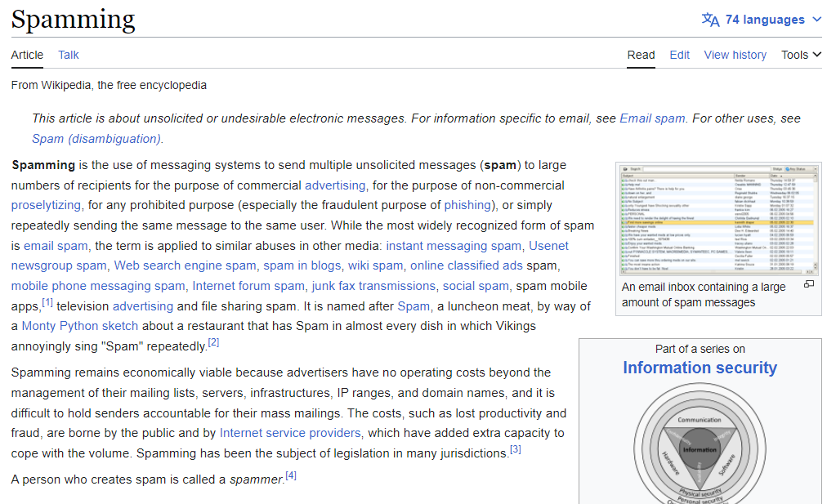Screen dimensions: 836x504
Task: Click the information security circular diagram
Action: [x=700, y=444]
